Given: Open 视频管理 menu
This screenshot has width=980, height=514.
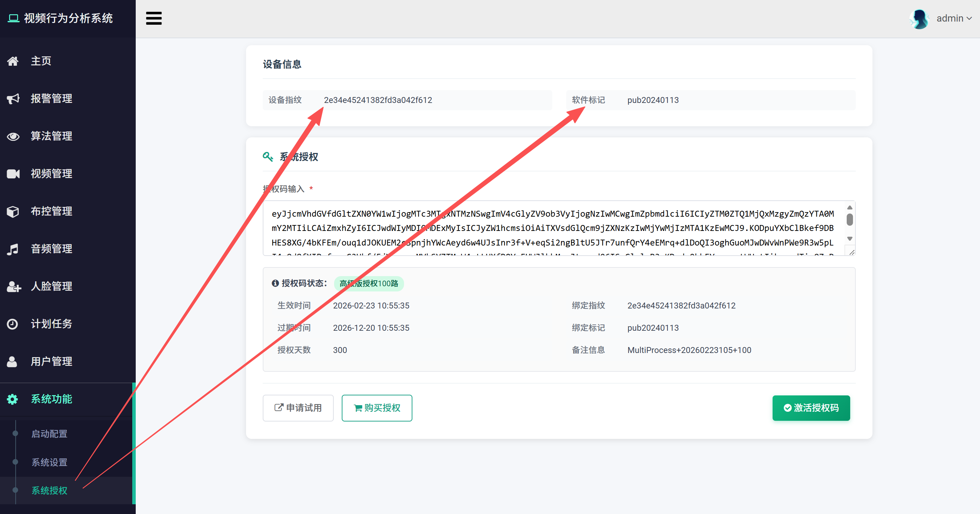Looking at the screenshot, I should pyautogui.click(x=68, y=174).
